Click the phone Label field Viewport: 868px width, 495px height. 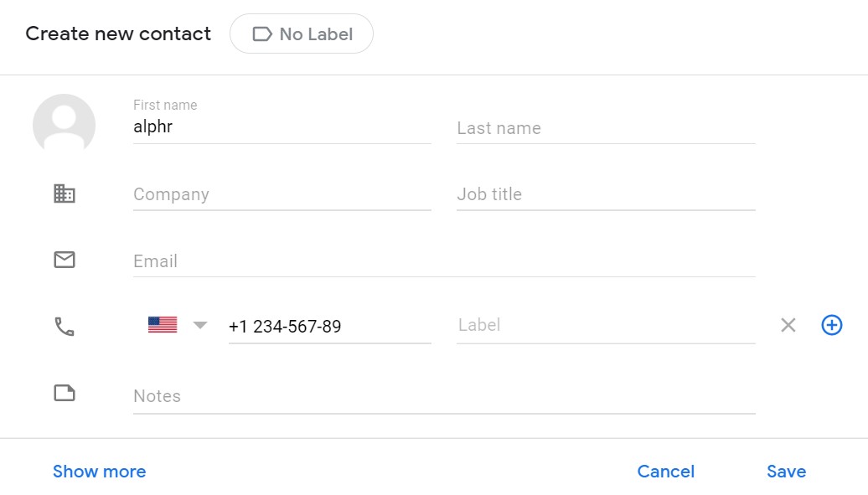pos(605,325)
